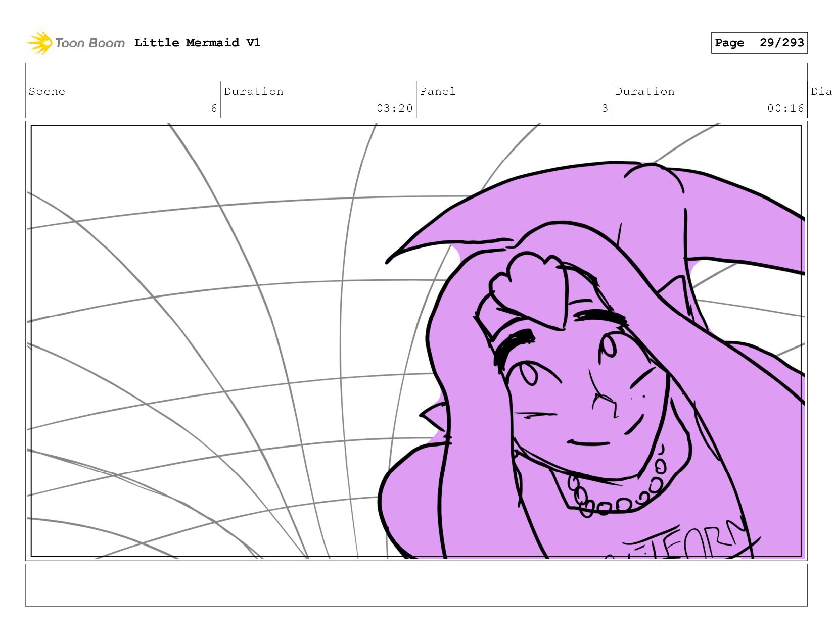Select the 'Little Mermaid V1' title text
The image size is (834, 644).
pos(197,43)
